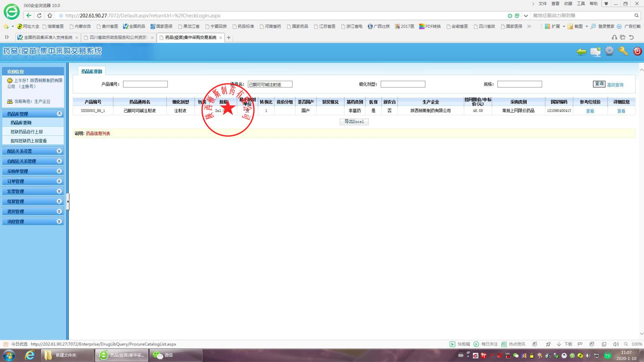
Task: Open the 工具 browser menu
Action: [581, 4]
